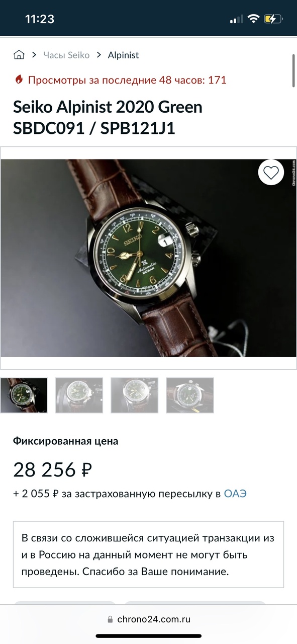The width and height of the screenshot is (297, 644).
Task: Tap the battery charging icon
Action: (273, 19)
